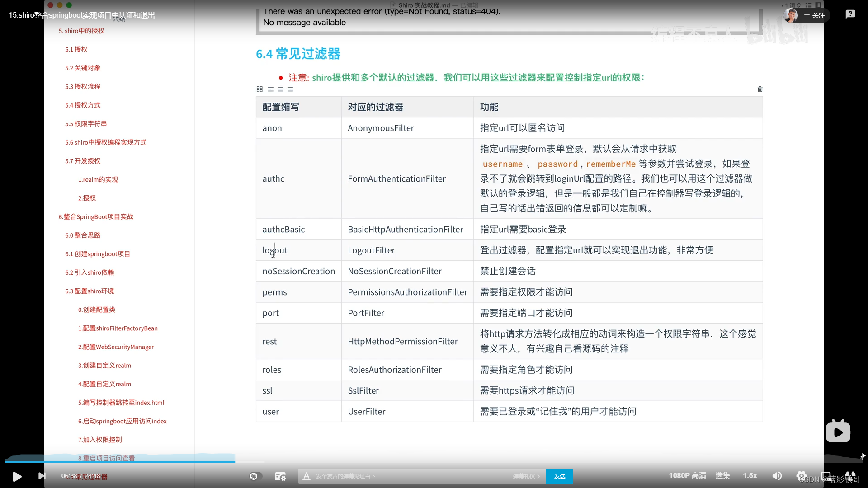The image size is (868, 488).
Task: Mute the video volume icon
Action: pyautogui.click(x=777, y=476)
